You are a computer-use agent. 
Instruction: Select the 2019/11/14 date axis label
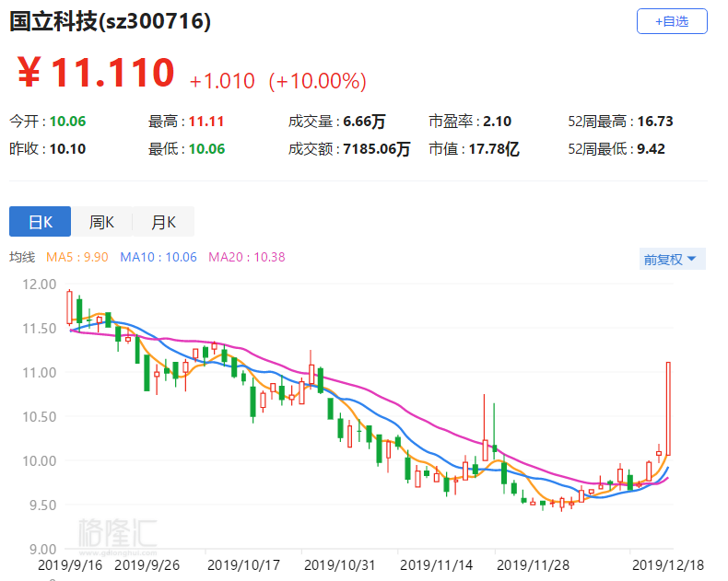437,564
